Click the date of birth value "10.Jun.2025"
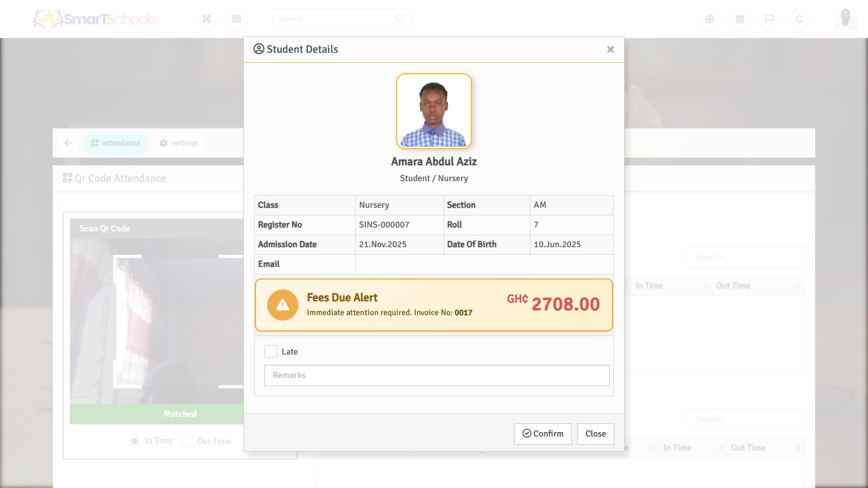The height and width of the screenshot is (488, 868). pos(557,245)
